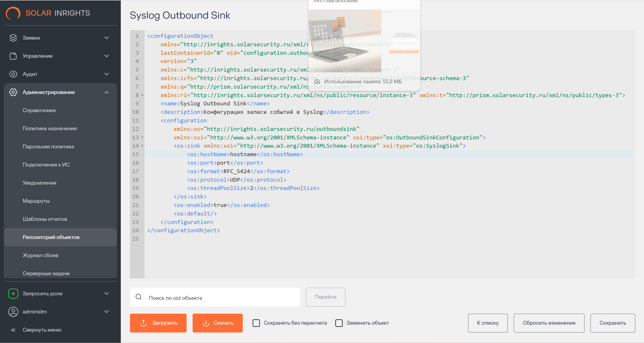Expand the Запросить роли chevron

[107, 294]
